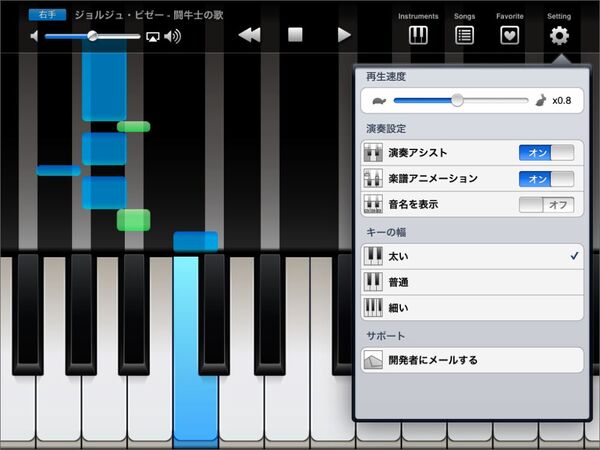Turn on the 音名を表示 switch

[x=546, y=205]
